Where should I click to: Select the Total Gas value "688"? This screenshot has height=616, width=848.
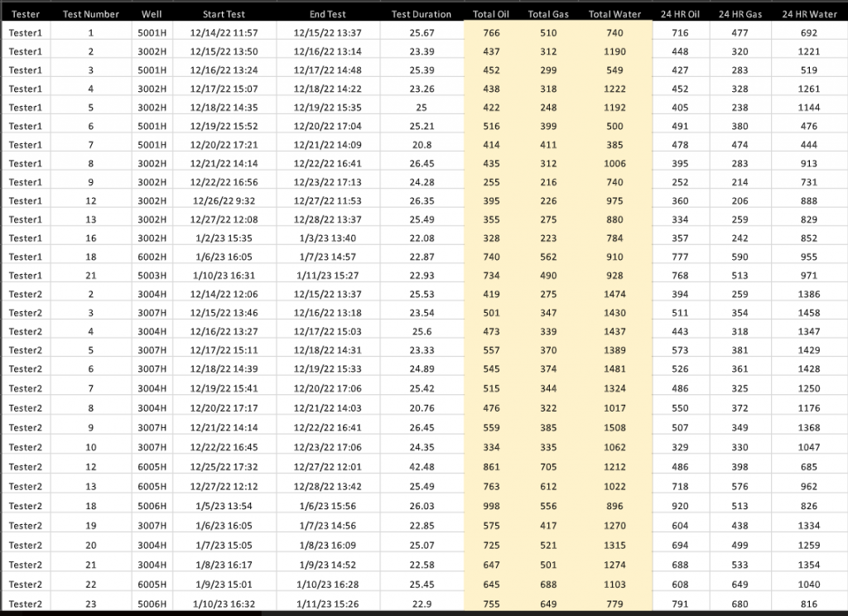pyautogui.click(x=548, y=585)
